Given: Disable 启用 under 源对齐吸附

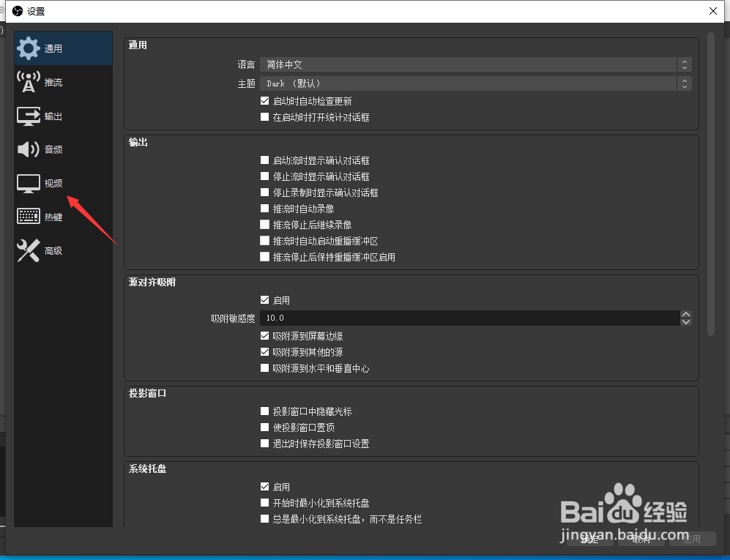Looking at the screenshot, I should (x=264, y=300).
